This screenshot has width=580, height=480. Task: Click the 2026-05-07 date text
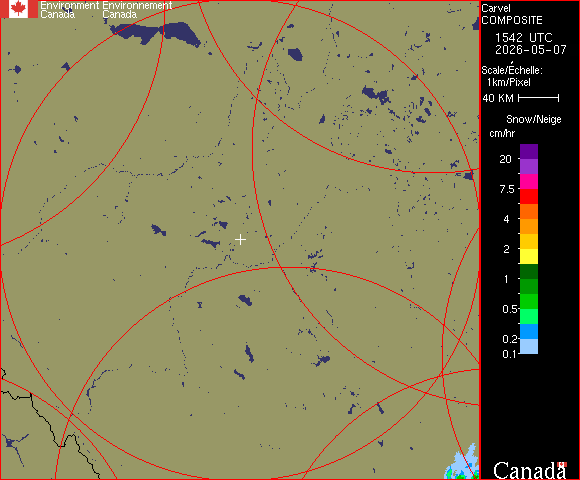(x=531, y=50)
